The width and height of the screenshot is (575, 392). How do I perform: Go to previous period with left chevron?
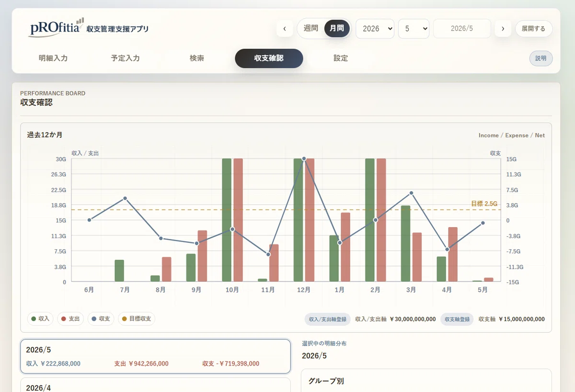tap(285, 29)
